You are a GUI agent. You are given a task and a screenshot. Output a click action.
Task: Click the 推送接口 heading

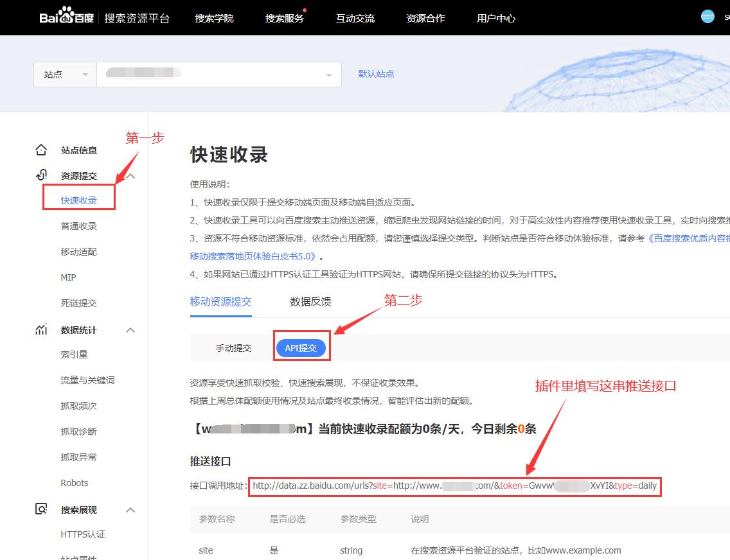coord(210,461)
